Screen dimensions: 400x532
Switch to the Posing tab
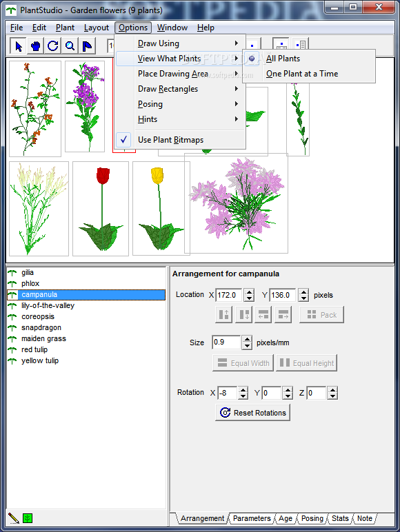[312, 518]
